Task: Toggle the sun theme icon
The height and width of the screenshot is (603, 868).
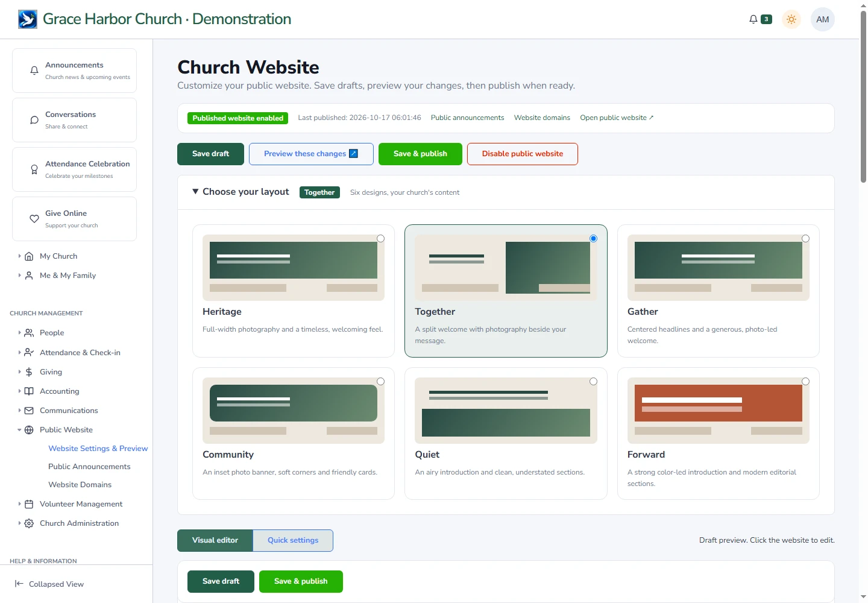Action: coord(791,19)
